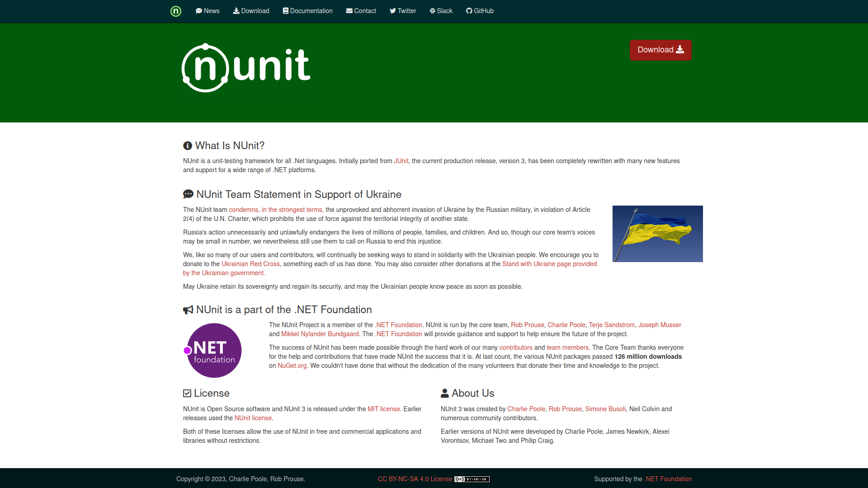Click the Twitter bird icon

393,10
